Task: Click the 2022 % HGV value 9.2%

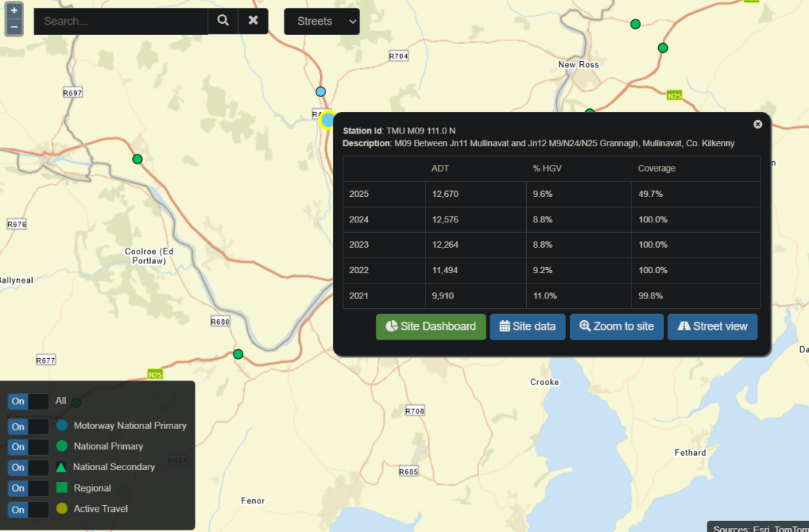Action: point(543,270)
